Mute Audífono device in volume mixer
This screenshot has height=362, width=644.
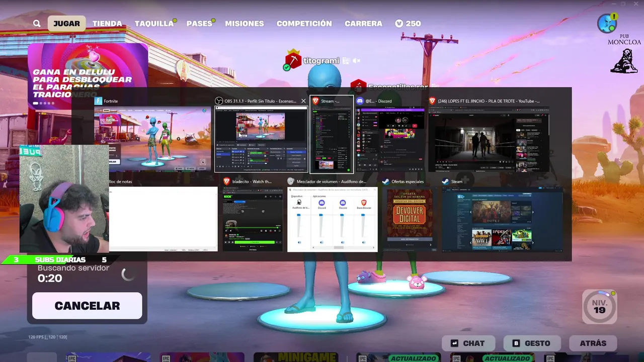pyautogui.click(x=299, y=242)
